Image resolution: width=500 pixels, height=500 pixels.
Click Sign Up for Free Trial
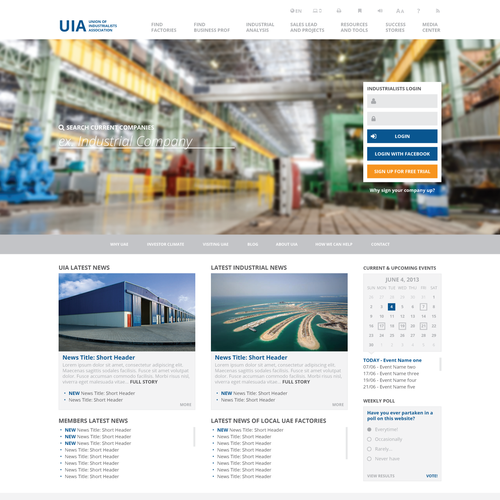pyautogui.click(x=402, y=171)
